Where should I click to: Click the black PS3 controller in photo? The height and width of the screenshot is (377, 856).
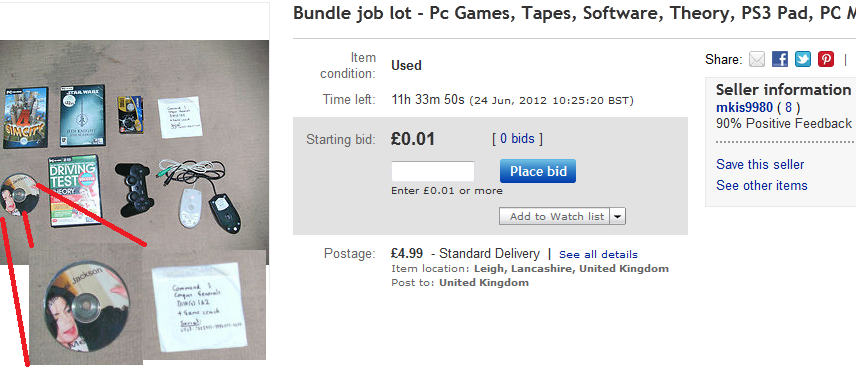tap(134, 189)
